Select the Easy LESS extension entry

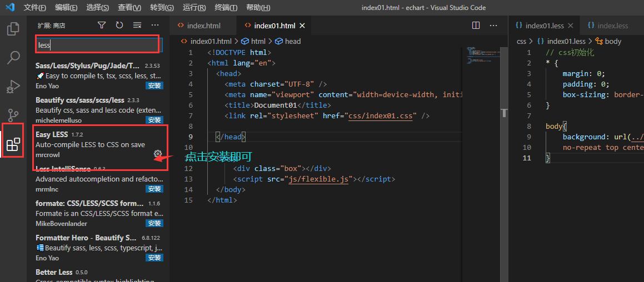tap(99, 144)
